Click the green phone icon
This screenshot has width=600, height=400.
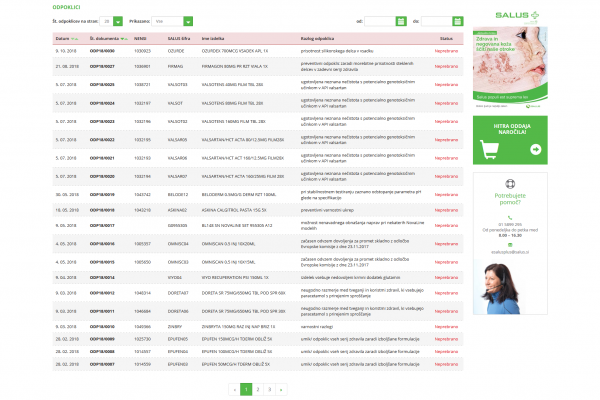pos(510,217)
